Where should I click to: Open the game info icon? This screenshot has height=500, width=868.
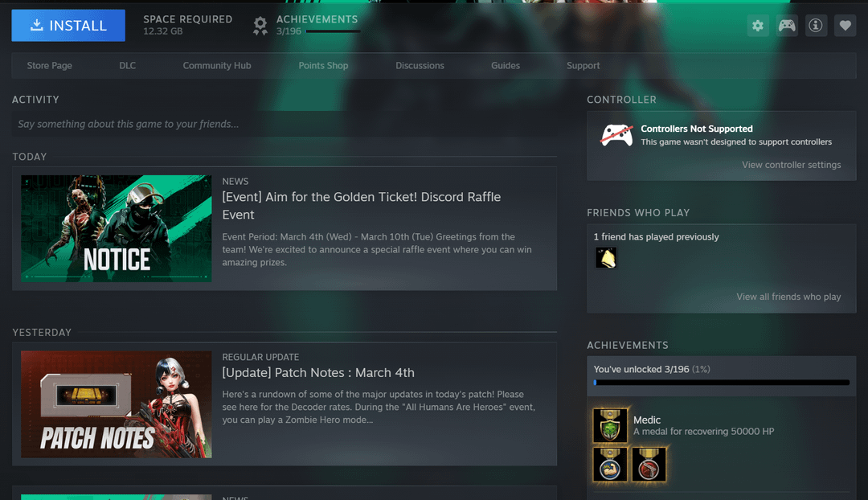(816, 26)
